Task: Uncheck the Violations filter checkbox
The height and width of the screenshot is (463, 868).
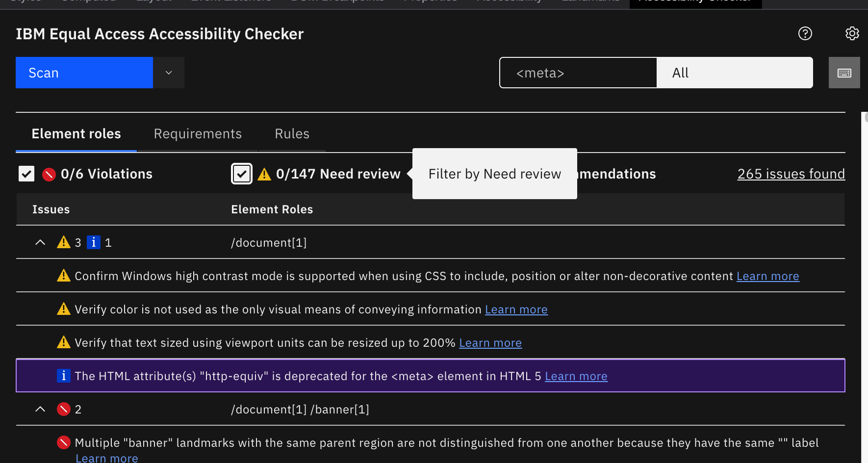Action: coord(26,173)
